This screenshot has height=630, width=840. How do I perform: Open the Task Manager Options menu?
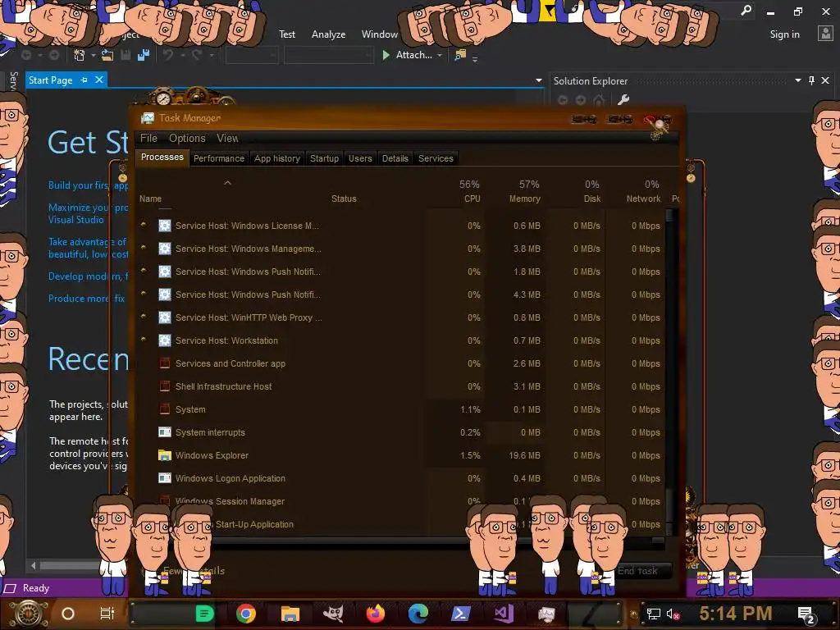click(187, 138)
